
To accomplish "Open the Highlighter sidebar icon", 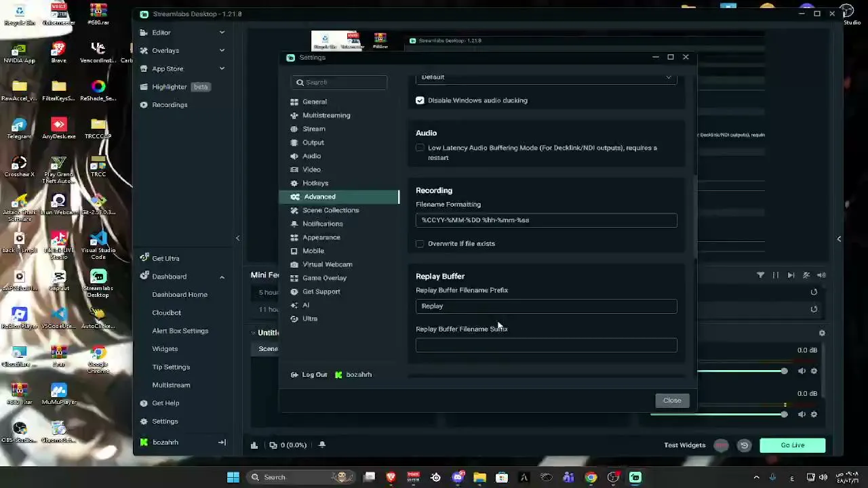I will (144, 87).
